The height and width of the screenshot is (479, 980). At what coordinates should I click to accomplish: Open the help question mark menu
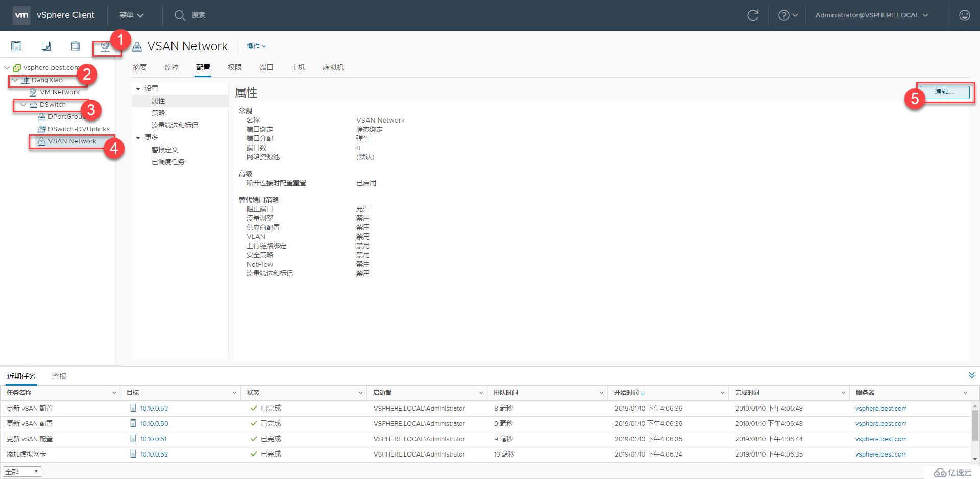tap(788, 15)
